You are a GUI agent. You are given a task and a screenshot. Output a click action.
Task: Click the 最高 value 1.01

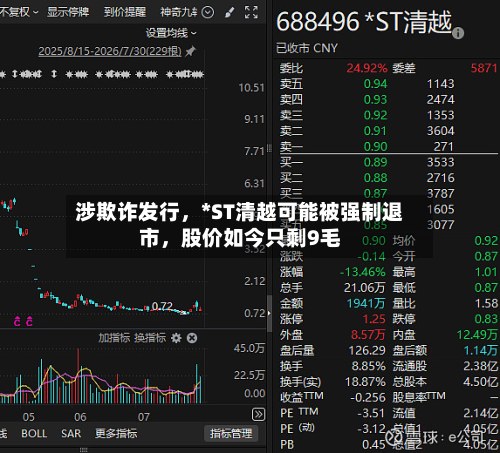(x=486, y=272)
